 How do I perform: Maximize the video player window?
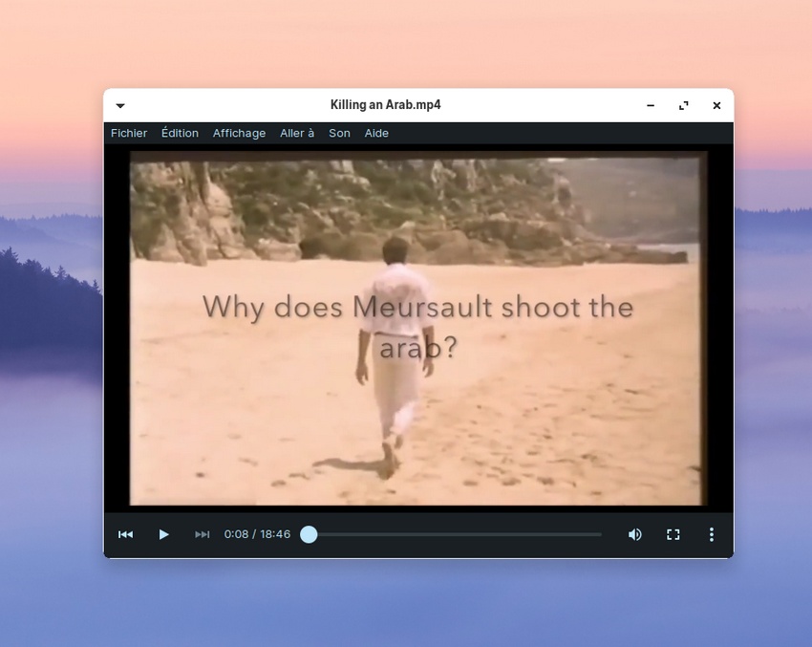(x=683, y=105)
